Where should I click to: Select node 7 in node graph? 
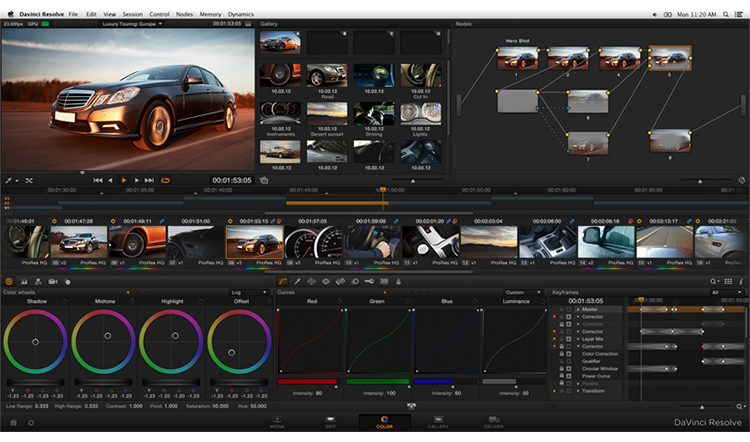point(588,144)
